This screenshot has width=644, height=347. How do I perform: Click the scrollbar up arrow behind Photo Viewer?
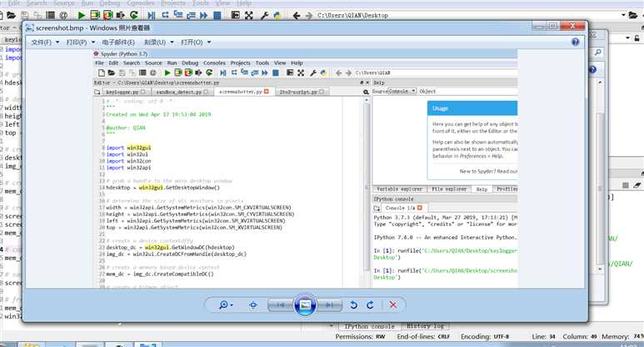pyautogui.click(x=600, y=83)
